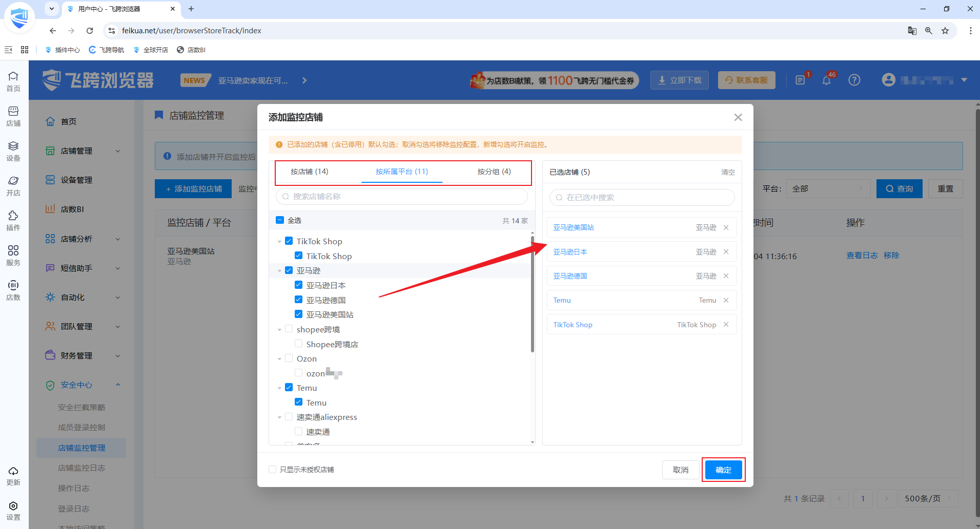The width and height of the screenshot is (980, 529).
Task: Toggle the 全选 checkbox
Action: point(280,220)
